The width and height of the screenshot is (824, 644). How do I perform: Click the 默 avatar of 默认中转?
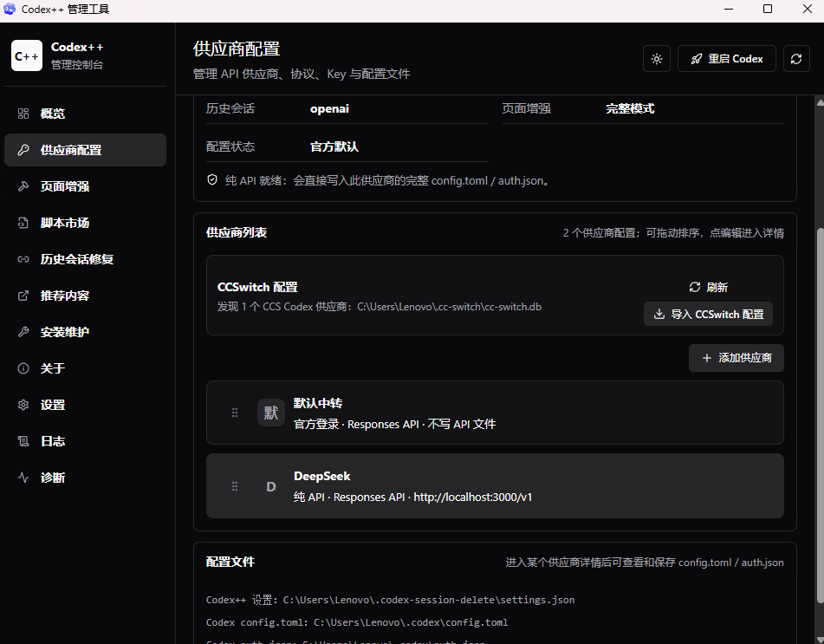(270, 413)
